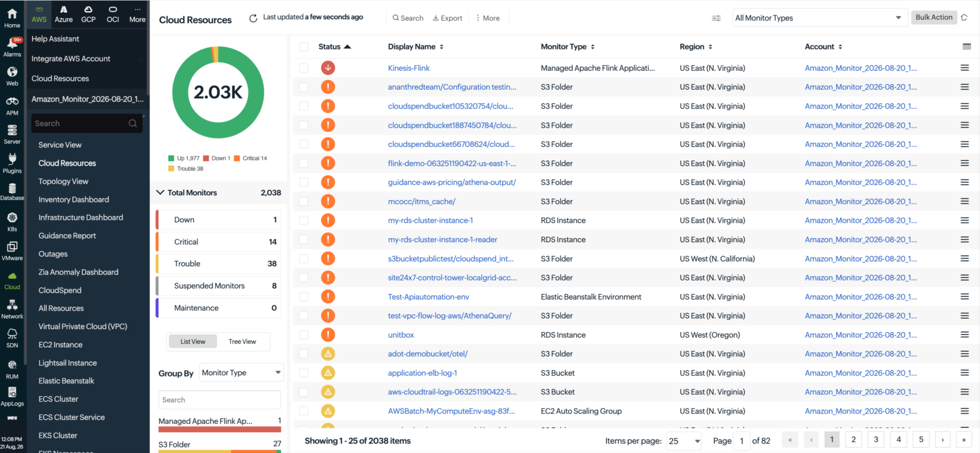Open the Items per page dropdown

tap(684, 441)
